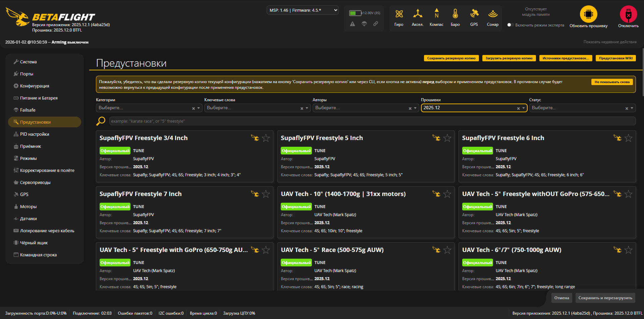This screenshot has height=319, width=644.
Task: Star the UAV Tech 5" Race preset
Action: coord(447,250)
